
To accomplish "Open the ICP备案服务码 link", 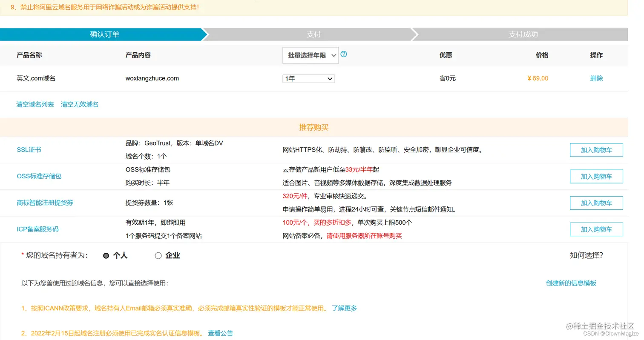I will (37, 229).
